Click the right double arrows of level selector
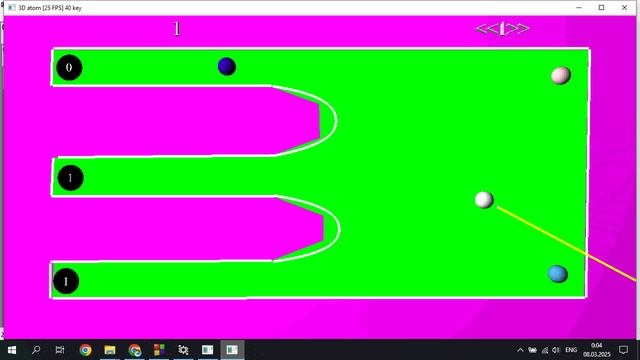Screen dimensions: 640x360 point(518,29)
